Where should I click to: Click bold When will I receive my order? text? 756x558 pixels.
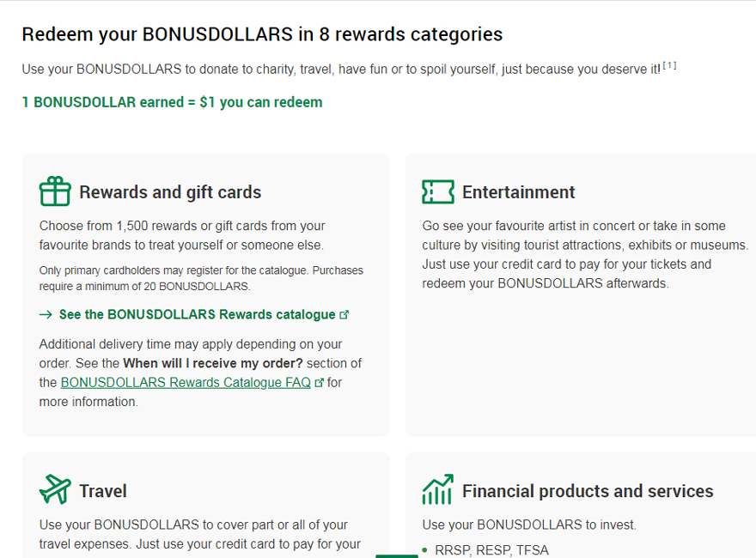[211, 363]
